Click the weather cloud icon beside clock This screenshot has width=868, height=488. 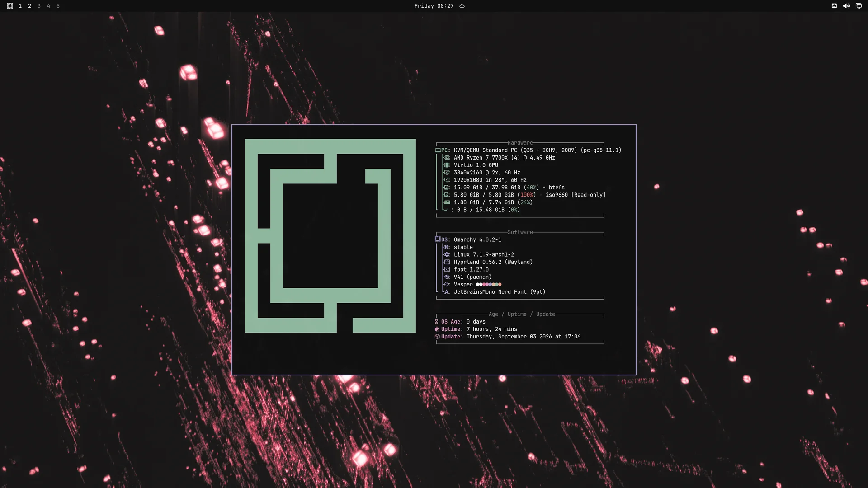tap(462, 6)
